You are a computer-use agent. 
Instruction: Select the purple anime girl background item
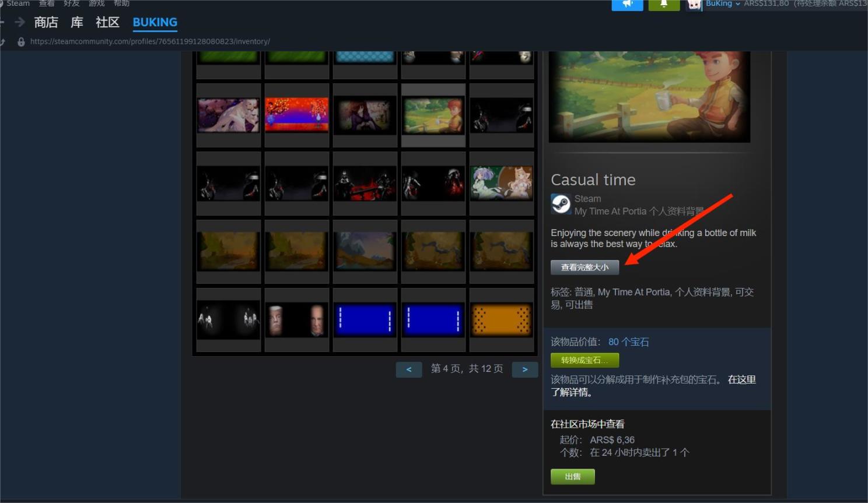pos(229,115)
